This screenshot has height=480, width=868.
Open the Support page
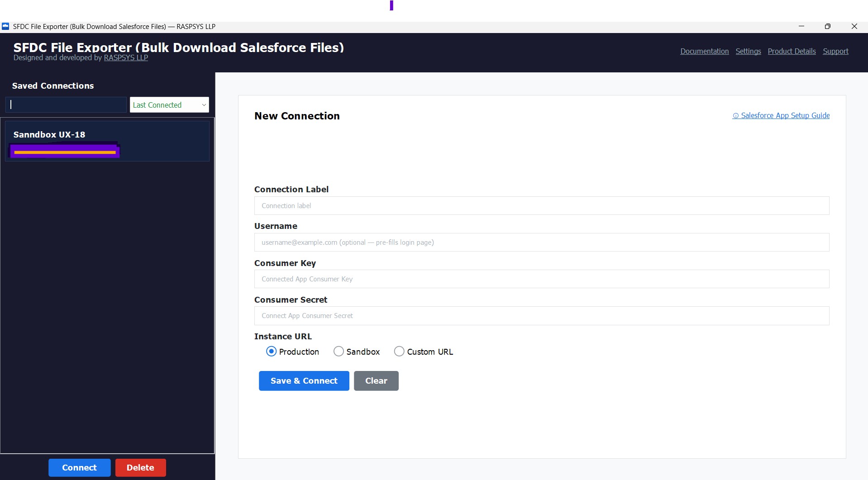coord(835,51)
